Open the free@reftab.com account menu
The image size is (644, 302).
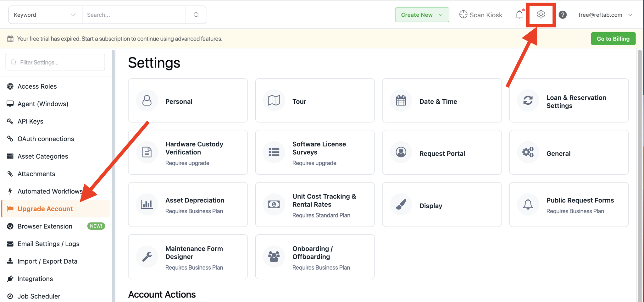(x=605, y=15)
